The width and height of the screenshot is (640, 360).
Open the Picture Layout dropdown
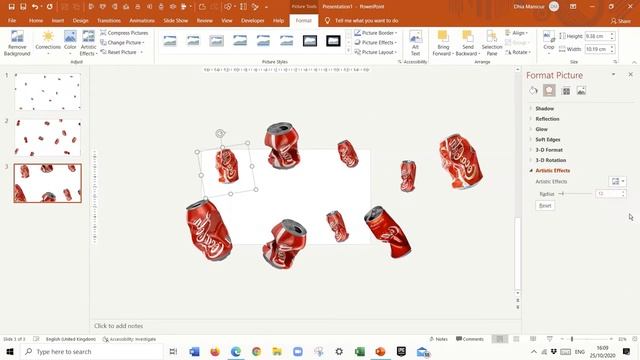[376, 52]
